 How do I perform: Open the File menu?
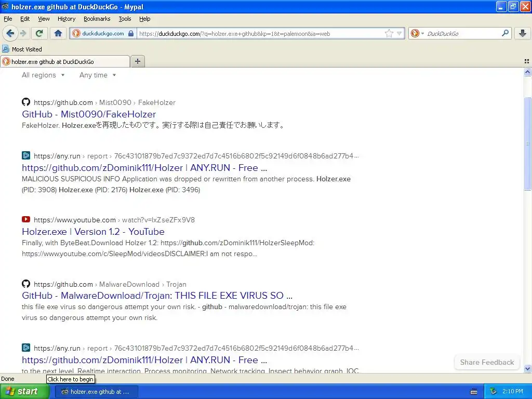click(x=8, y=19)
